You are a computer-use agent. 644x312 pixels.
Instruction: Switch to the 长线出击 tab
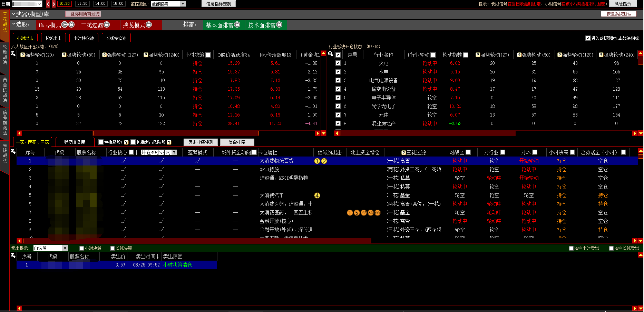pyautogui.click(x=53, y=38)
